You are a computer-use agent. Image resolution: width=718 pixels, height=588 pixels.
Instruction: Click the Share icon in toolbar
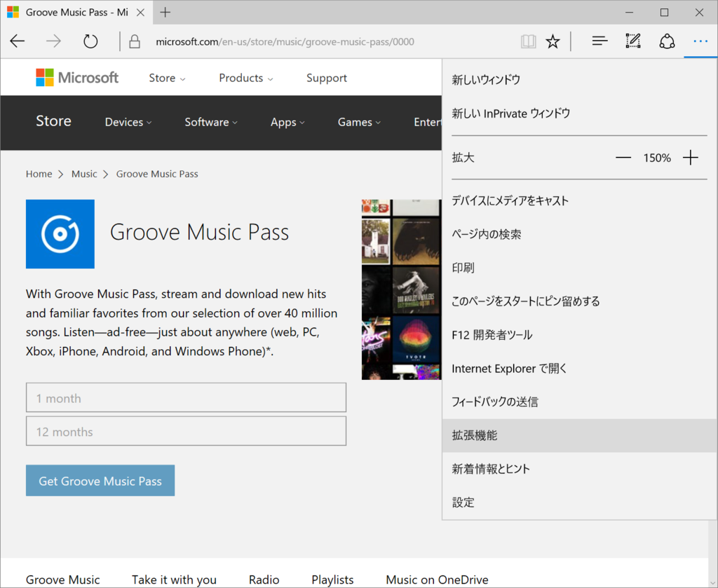pos(667,41)
